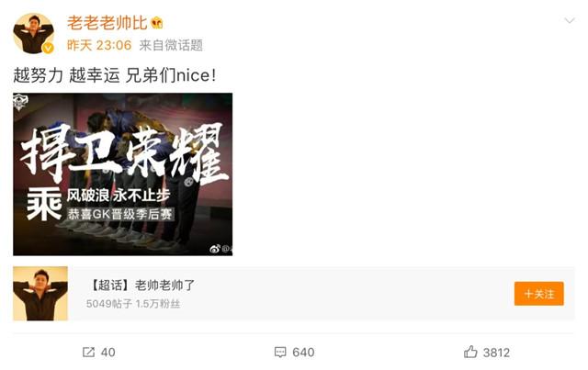
Task: Click the 来自微话题 source link
Action: click(x=171, y=45)
